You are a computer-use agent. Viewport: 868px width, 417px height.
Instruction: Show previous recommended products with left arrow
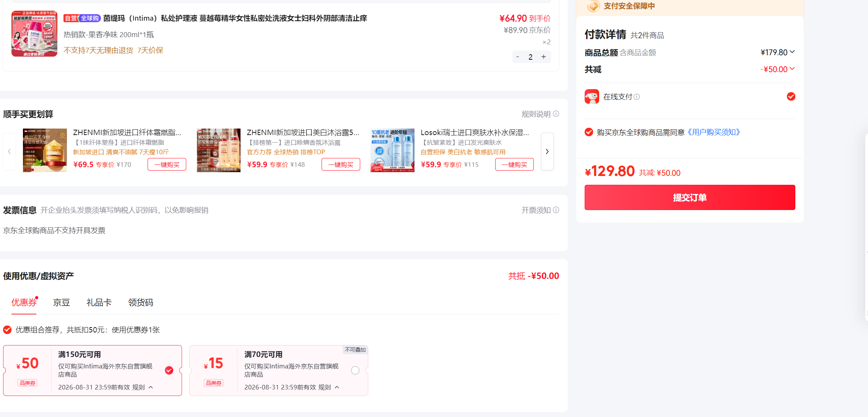pyautogui.click(x=9, y=151)
